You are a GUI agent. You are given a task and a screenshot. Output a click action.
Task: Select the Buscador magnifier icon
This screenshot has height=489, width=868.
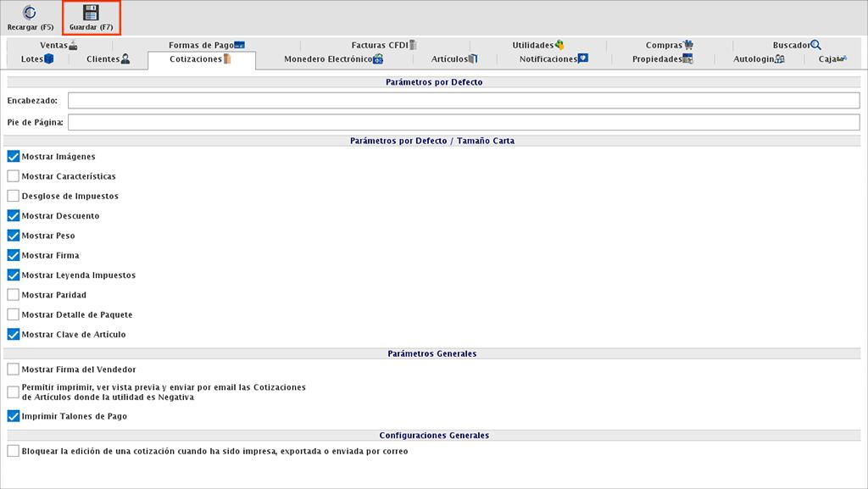pos(814,44)
